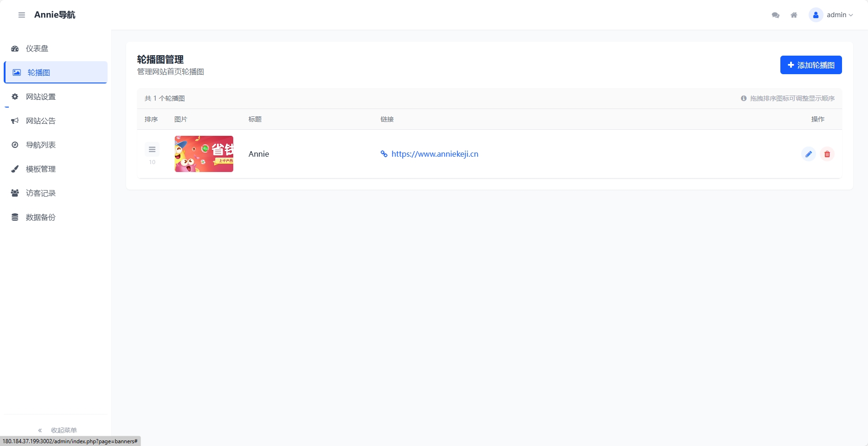Click the compass icon for 导航列表
Viewport: 868px width, 446px height.
pyautogui.click(x=14, y=145)
